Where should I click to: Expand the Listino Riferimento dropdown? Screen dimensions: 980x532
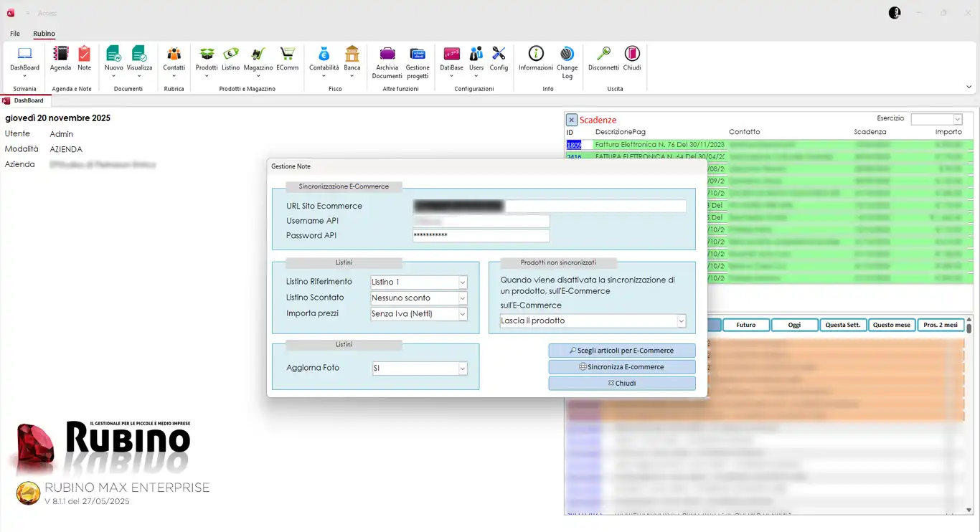462,282
